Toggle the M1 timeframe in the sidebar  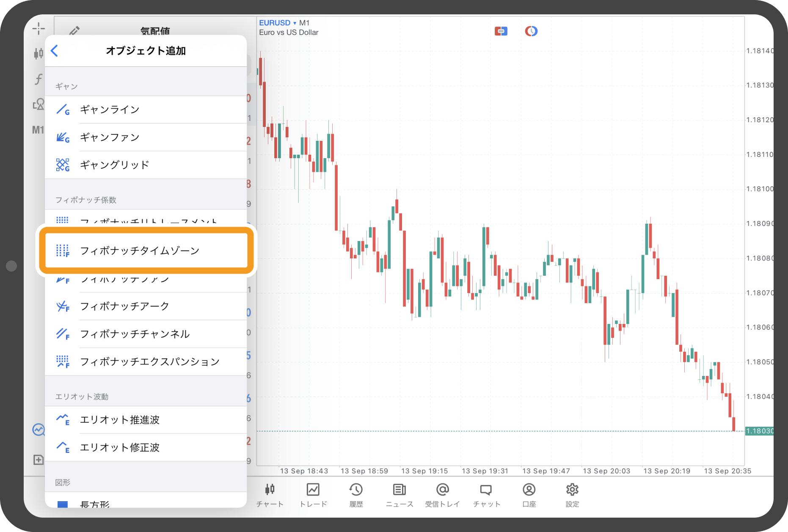point(38,130)
